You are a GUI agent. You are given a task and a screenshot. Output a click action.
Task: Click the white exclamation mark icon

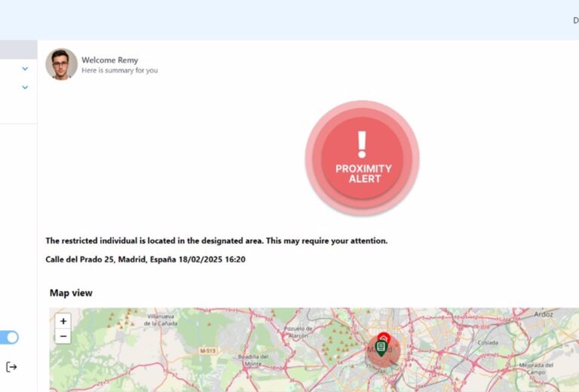click(362, 143)
